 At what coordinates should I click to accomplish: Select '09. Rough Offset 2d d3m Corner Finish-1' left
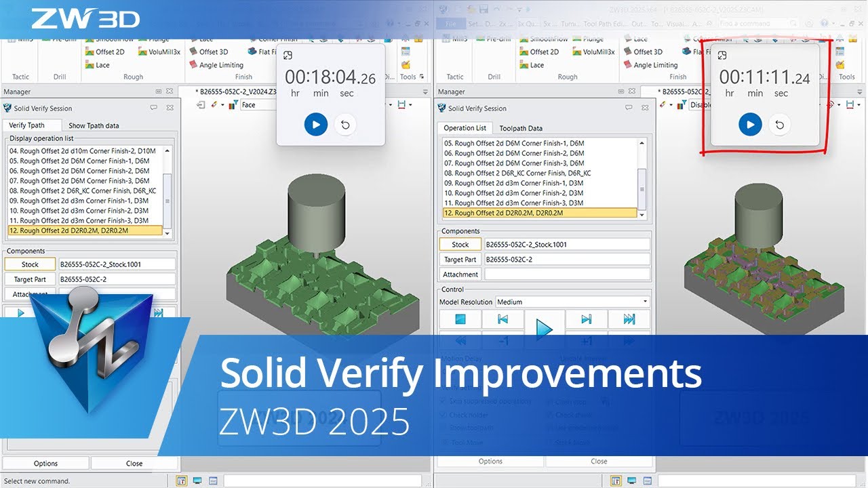85,201
